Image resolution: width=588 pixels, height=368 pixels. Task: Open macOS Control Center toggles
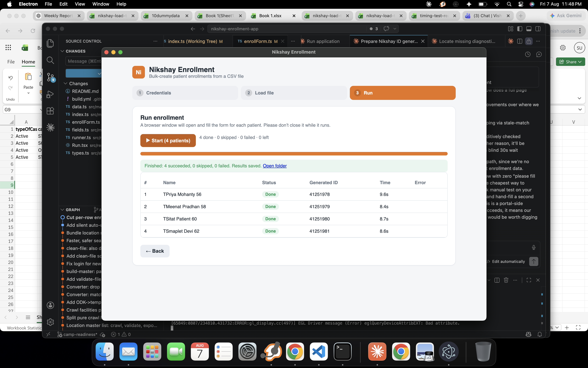[521, 4]
